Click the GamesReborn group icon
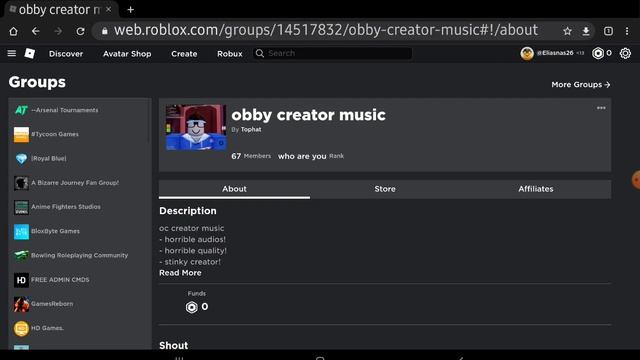 coord(21,304)
